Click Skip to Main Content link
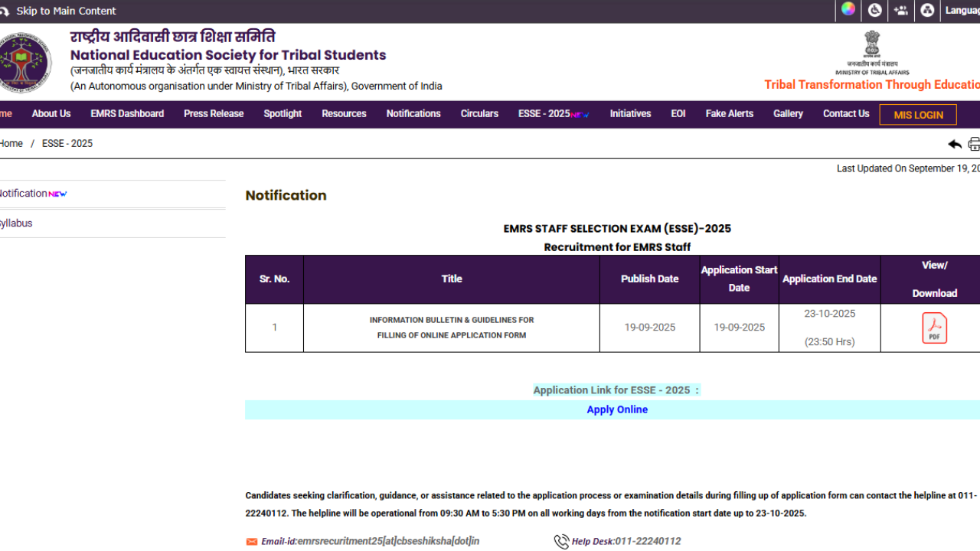980x551 pixels. (66, 11)
